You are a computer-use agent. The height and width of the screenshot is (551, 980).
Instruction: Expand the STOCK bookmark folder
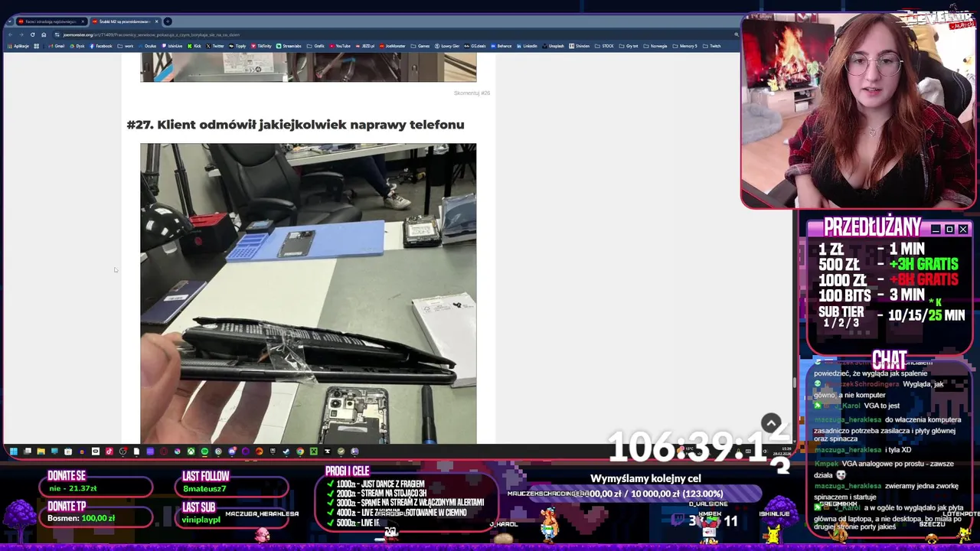click(x=604, y=46)
